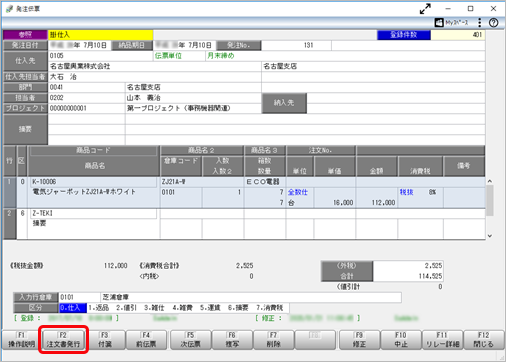Select 4.雑費 in the 区分 options

coord(182,308)
